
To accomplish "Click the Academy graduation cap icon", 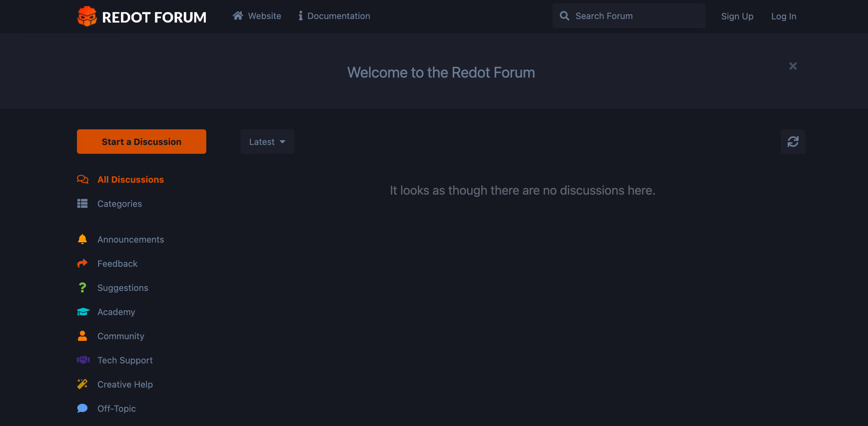I will pyautogui.click(x=83, y=312).
